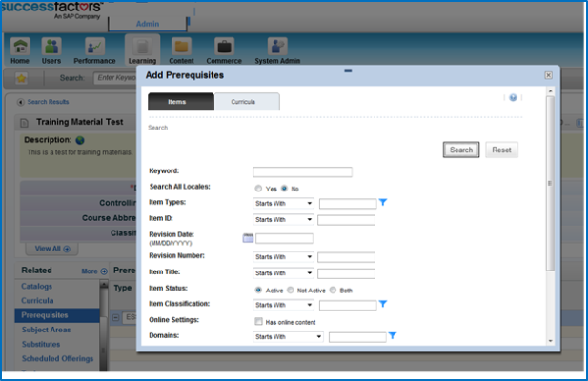Open Scheduled Offerings in Related list
588x381 pixels.
point(57,359)
